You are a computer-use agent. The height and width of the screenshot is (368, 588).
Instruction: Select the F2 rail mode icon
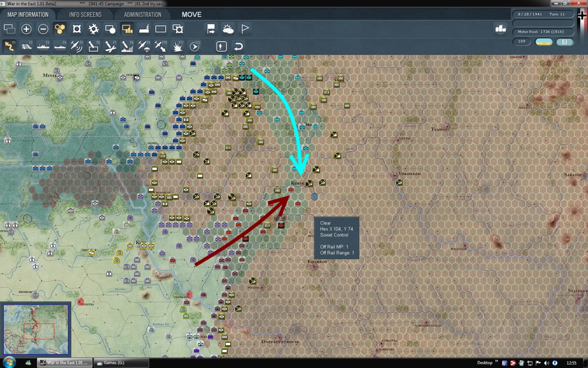point(26,46)
